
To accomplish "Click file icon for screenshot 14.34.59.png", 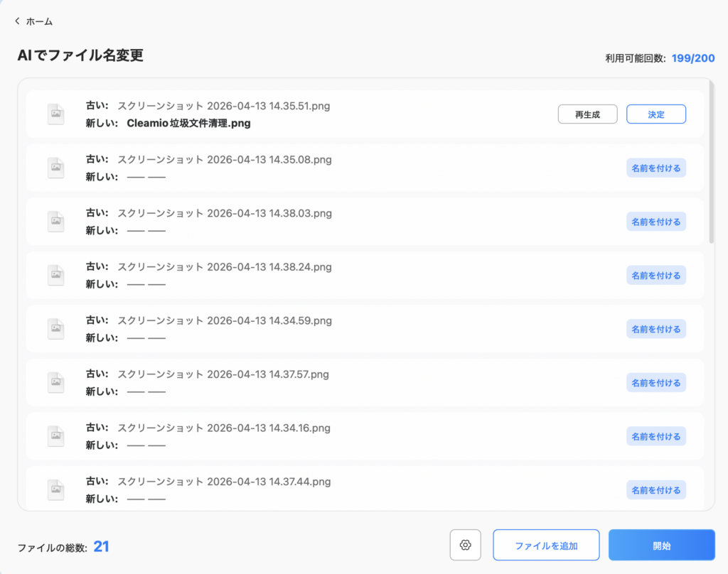I will point(55,329).
